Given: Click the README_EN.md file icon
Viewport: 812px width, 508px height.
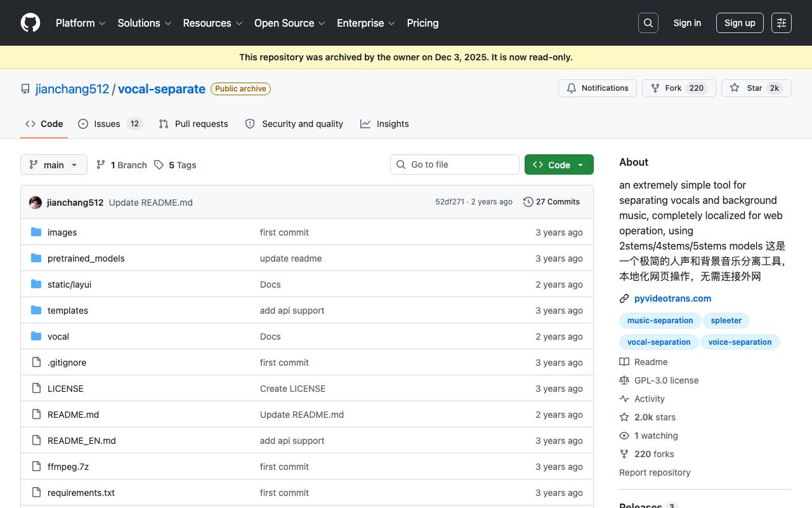Looking at the screenshot, I should click(36, 441).
